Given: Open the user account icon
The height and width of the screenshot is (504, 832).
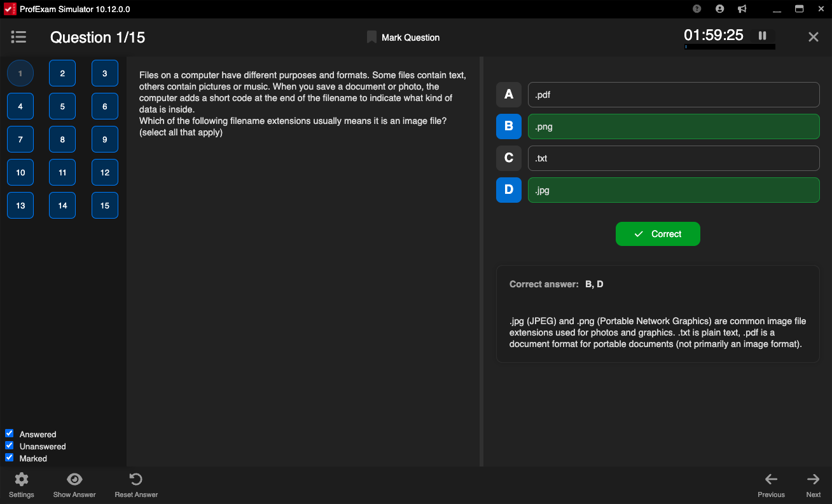Looking at the screenshot, I should tap(719, 9).
